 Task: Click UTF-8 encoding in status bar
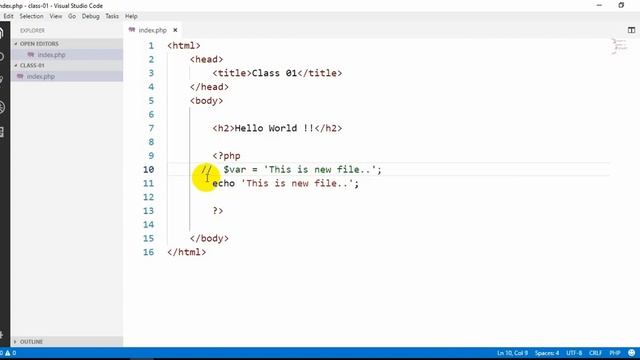(x=574, y=353)
